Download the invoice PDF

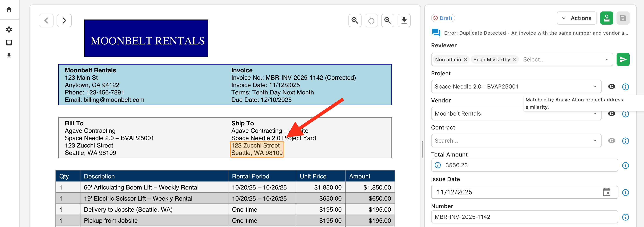pos(404,20)
